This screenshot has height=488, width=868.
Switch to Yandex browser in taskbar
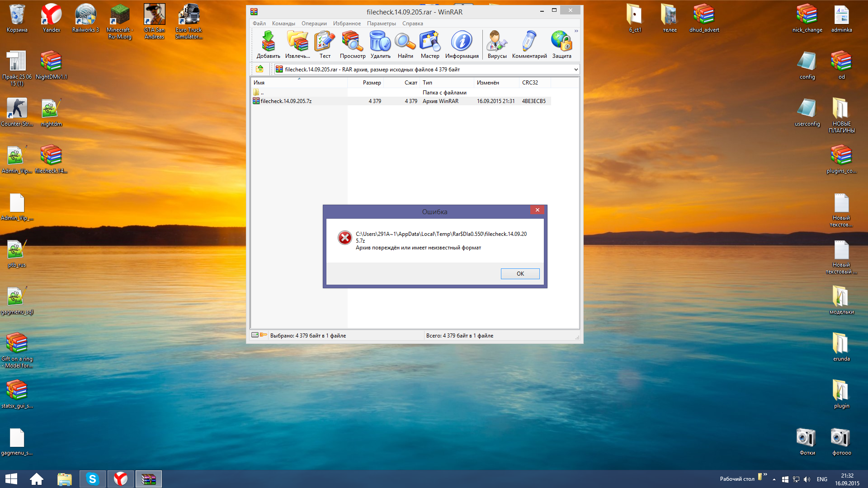(x=121, y=479)
